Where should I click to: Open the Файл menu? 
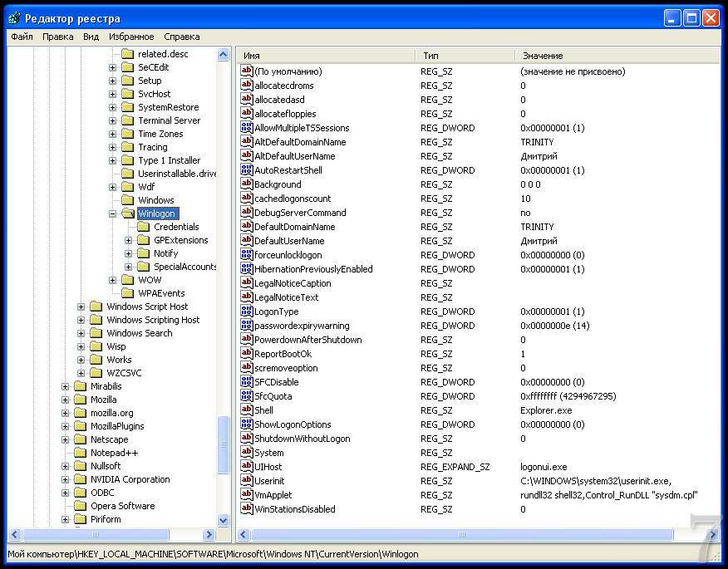[x=22, y=37]
